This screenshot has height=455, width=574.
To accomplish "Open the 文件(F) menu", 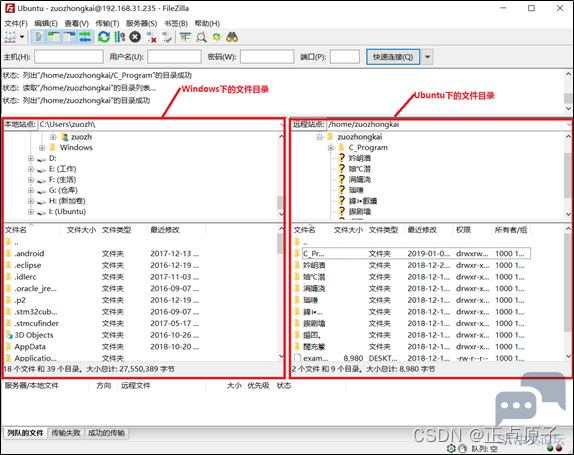I will point(16,24).
